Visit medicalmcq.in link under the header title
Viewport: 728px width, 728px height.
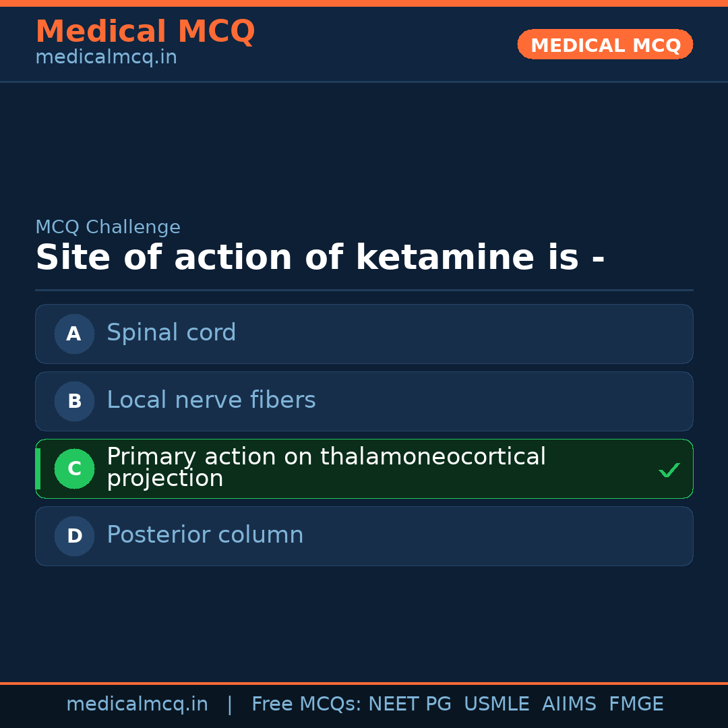[106, 58]
